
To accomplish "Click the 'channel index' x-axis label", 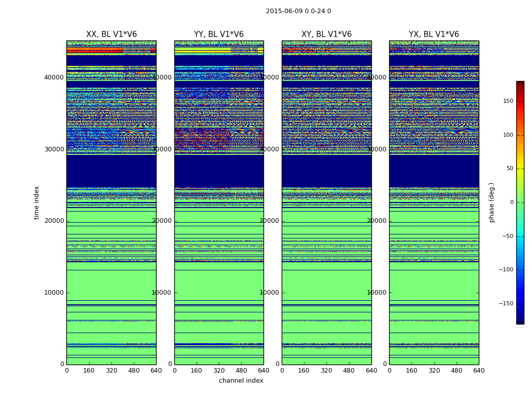I will [x=241, y=381].
